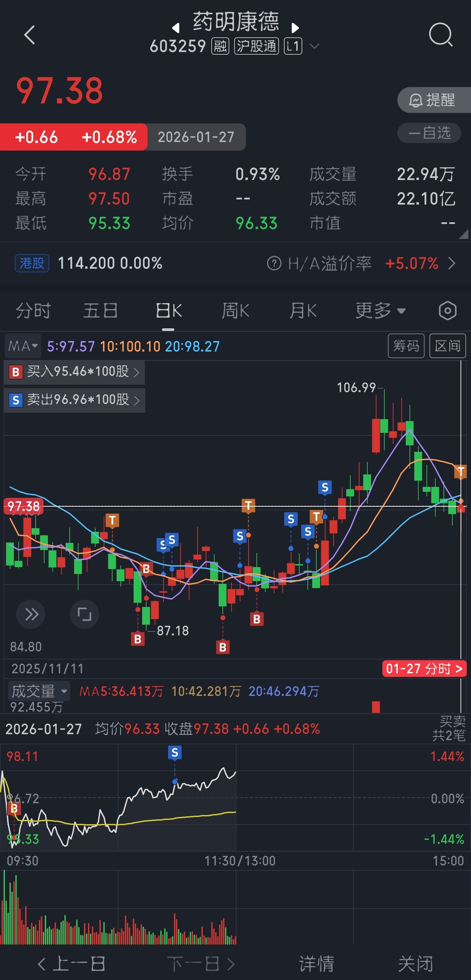Go to 上一日 previous day
This screenshot has width=471, height=980.
(x=71, y=964)
